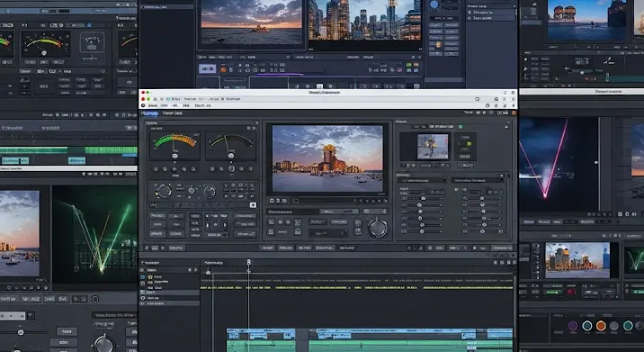Click the timeline start marker at the ruler's left
Viewport: 644px width, 352px height.
pyautogui.click(x=209, y=272)
